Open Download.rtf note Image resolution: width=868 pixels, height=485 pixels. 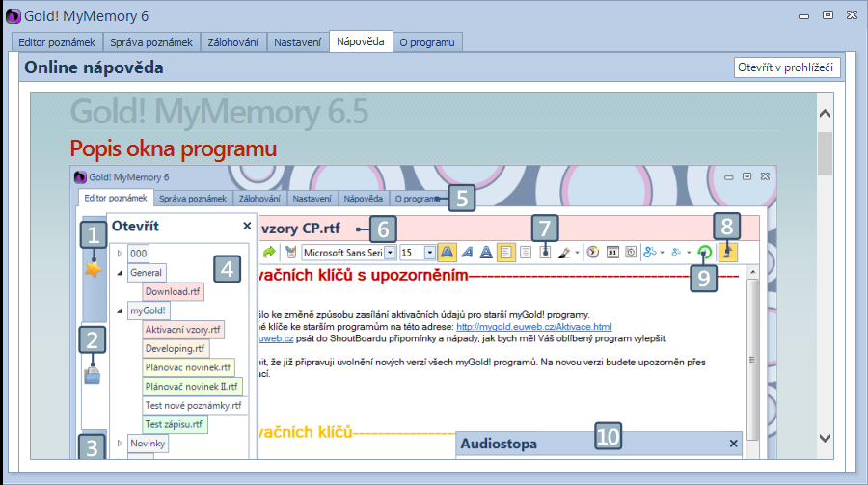[x=173, y=291]
